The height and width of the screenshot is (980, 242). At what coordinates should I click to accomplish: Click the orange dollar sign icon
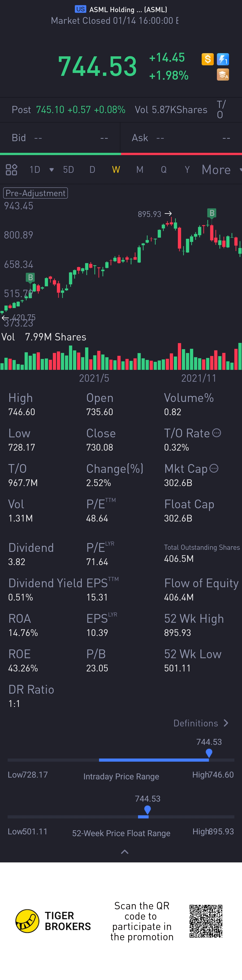[207, 59]
